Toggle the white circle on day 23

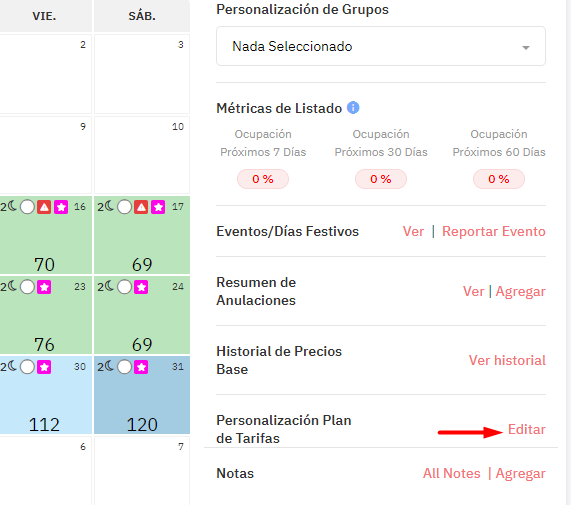pos(27,287)
